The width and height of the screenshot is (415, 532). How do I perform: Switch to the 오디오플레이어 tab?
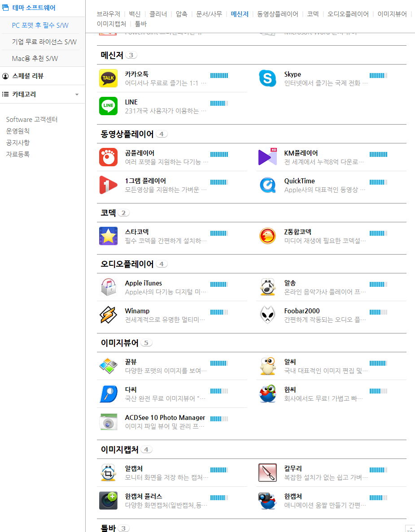[x=348, y=14]
